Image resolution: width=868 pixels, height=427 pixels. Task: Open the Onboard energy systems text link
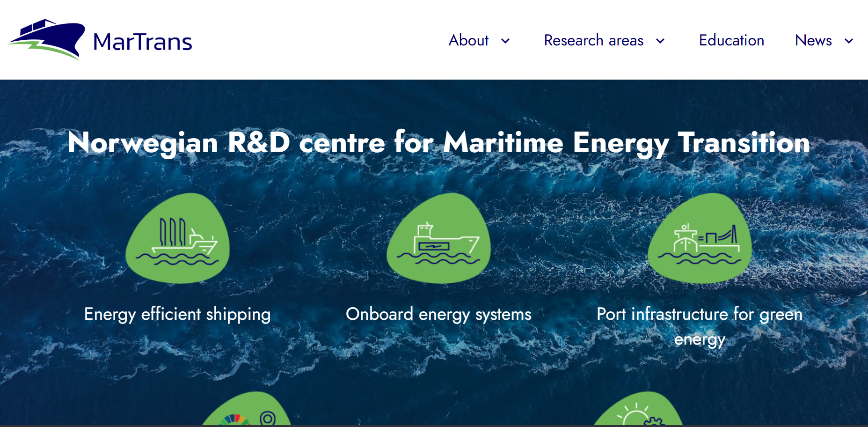[438, 314]
